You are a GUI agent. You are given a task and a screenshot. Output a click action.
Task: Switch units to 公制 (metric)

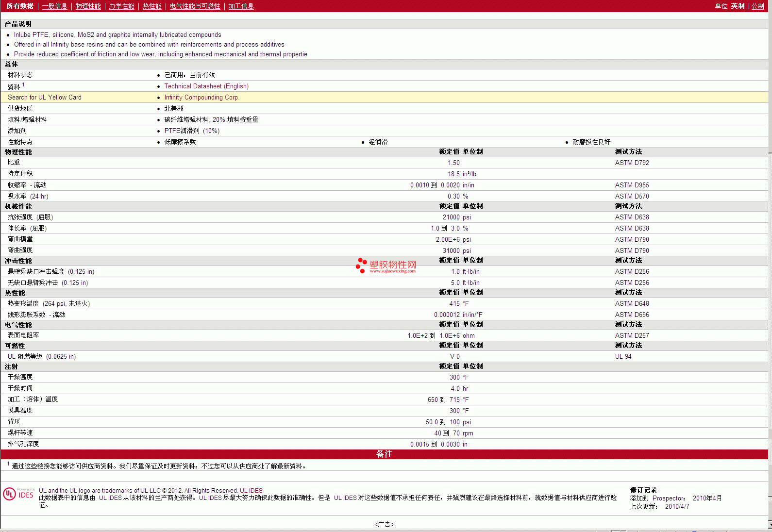(757, 6)
